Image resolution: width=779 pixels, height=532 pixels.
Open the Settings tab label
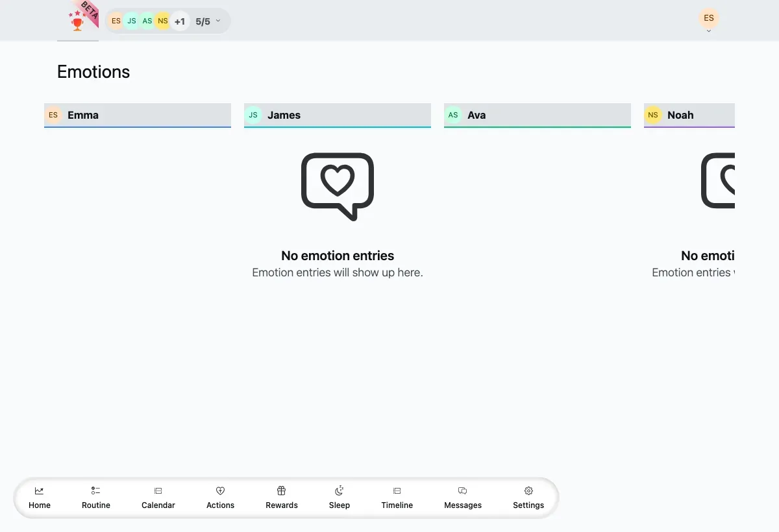pyautogui.click(x=528, y=505)
